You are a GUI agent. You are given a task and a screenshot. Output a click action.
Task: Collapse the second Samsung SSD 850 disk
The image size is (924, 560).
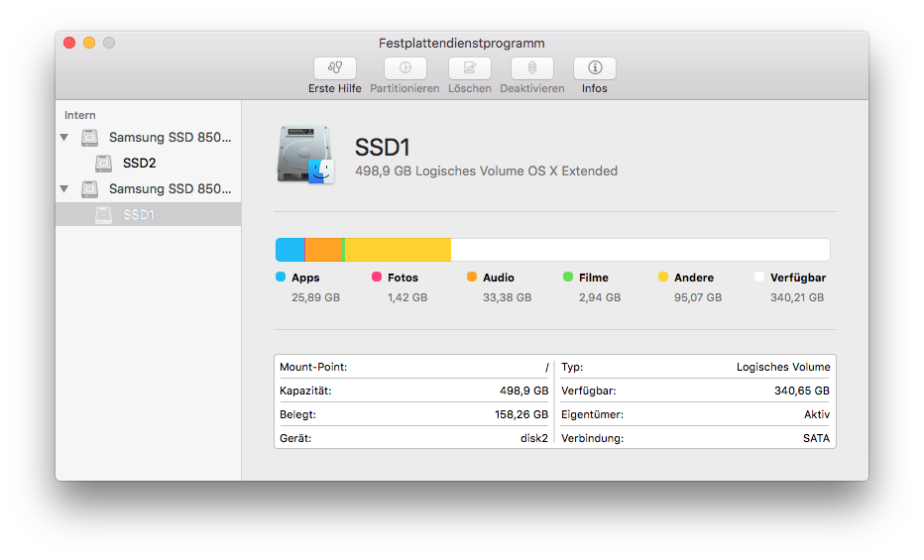coord(64,189)
